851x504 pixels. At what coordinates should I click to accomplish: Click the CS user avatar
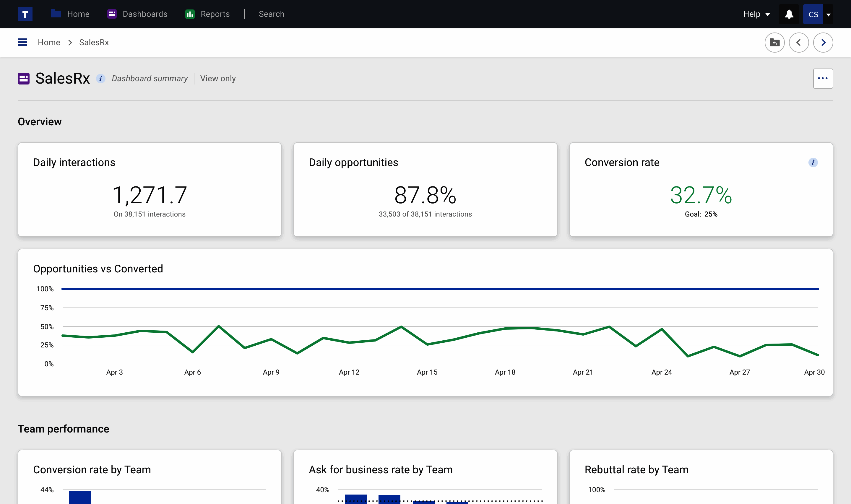tap(813, 14)
